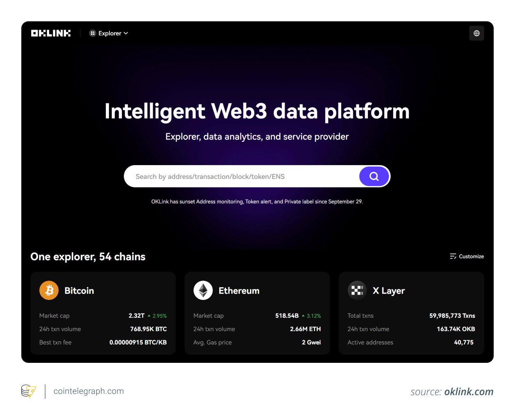Viewport: 515px width, 420px height.
Task: Click the oklink.com source link
Action: (468, 392)
